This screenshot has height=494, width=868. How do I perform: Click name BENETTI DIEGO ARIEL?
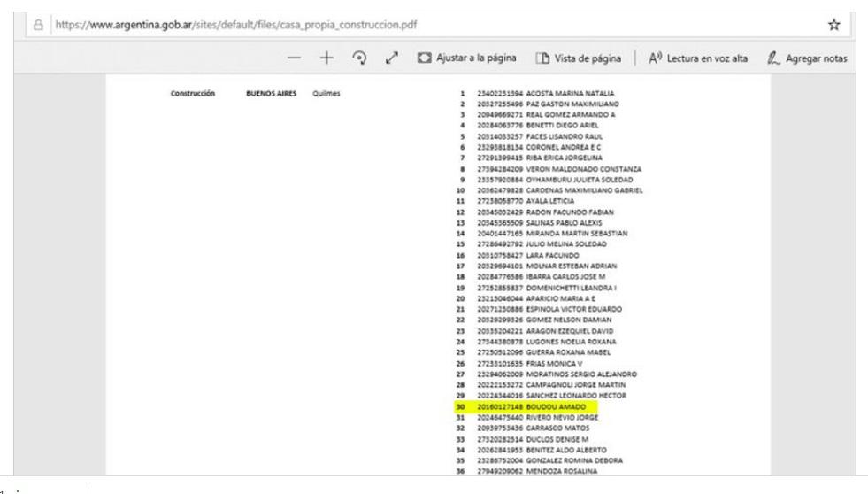(563, 126)
